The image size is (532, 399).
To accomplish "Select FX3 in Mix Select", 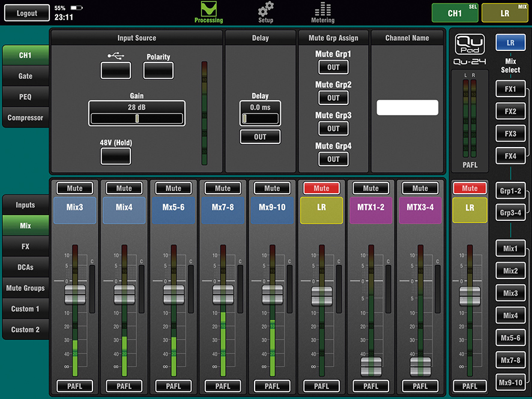I will [x=510, y=134].
